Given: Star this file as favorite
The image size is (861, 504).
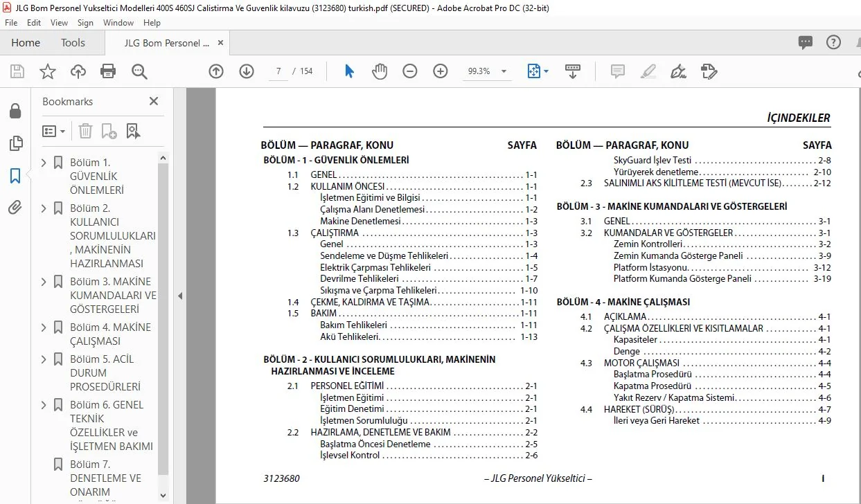Looking at the screenshot, I should tap(47, 71).
